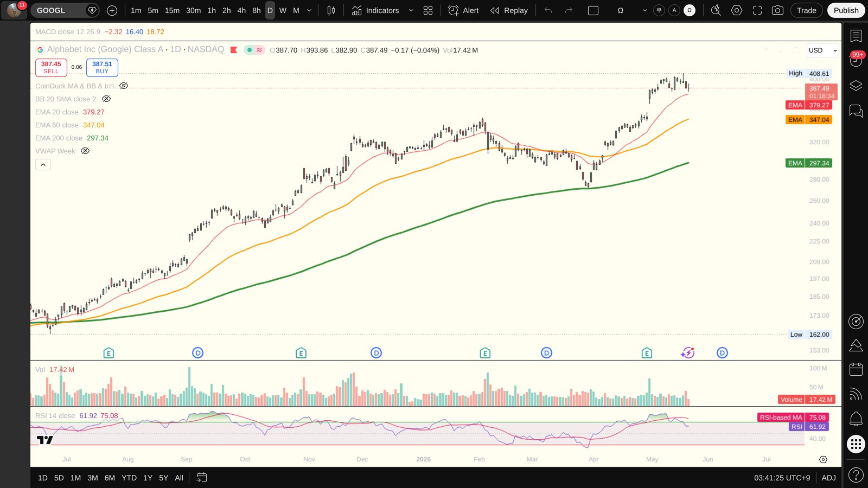Viewport: 868px width, 488px height.
Task: Toggle the ADJ adjusted data button
Action: [828, 478]
